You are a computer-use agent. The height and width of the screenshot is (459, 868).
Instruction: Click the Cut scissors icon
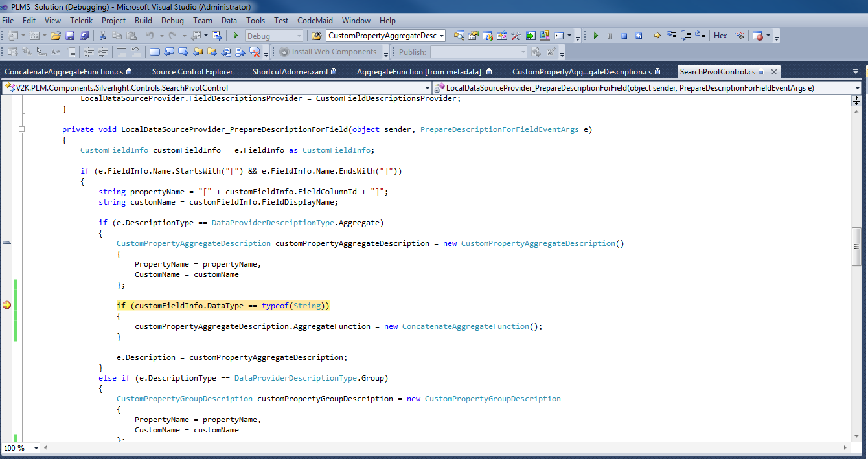[x=102, y=36]
